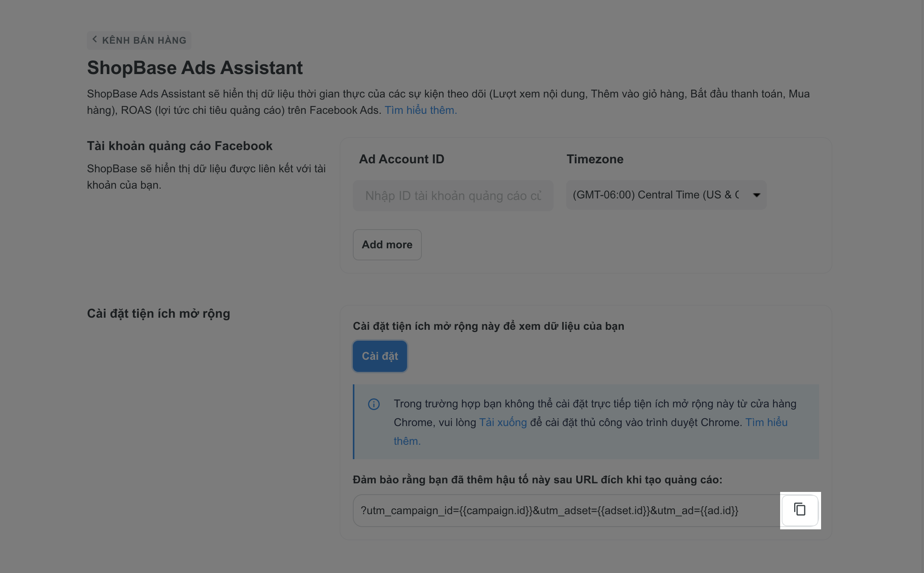924x573 pixels.
Task: Click the ShopBase Ads Assistant page title
Action: point(195,67)
